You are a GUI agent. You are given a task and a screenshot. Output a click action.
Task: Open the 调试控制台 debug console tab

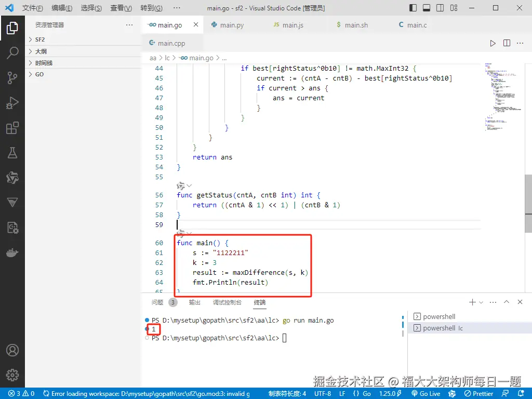click(227, 302)
